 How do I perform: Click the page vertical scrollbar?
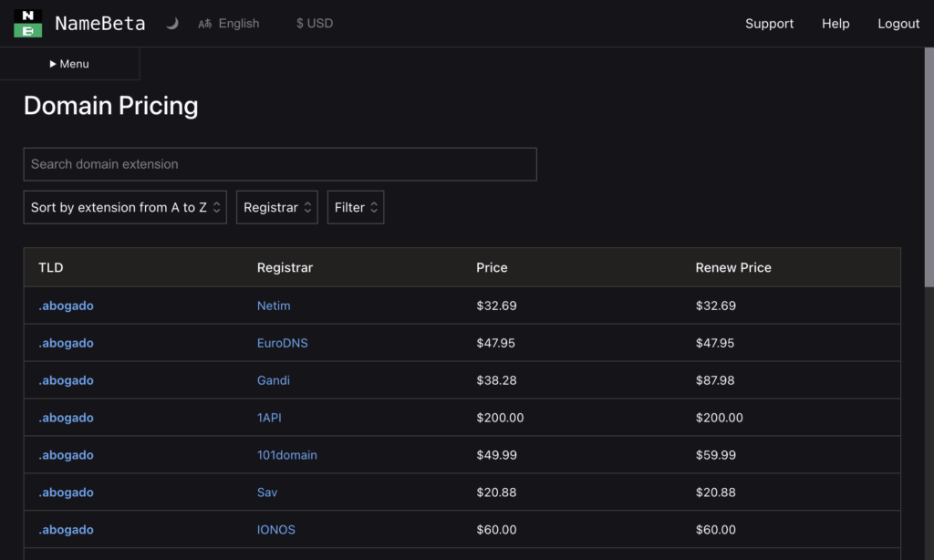929,167
